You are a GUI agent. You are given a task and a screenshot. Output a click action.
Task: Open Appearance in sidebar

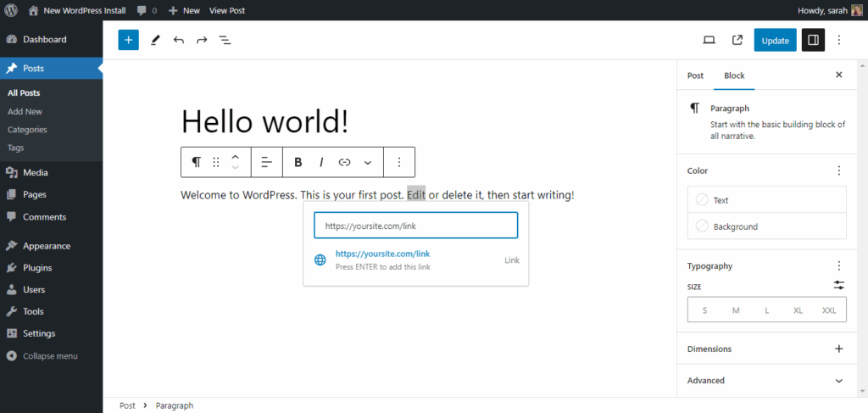[x=51, y=246]
